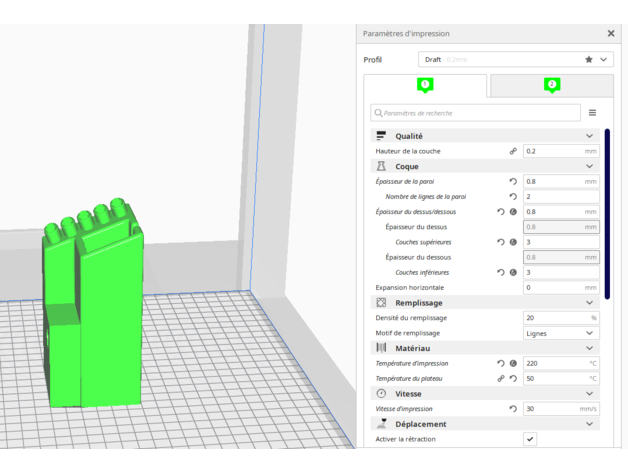Image resolution: width=628 pixels, height=472 pixels.
Task: Close the Paramètres d'impression panel
Action: pyautogui.click(x=610, y=33)
